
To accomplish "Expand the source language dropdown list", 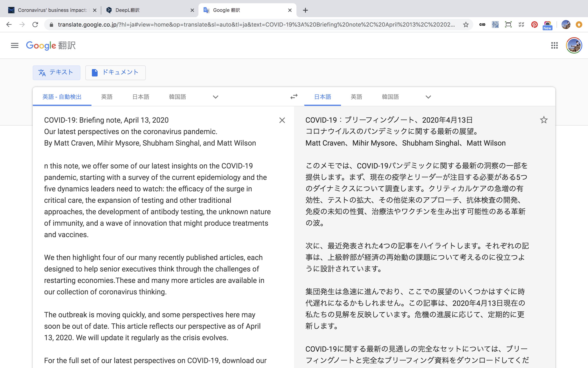I will 215,97.
